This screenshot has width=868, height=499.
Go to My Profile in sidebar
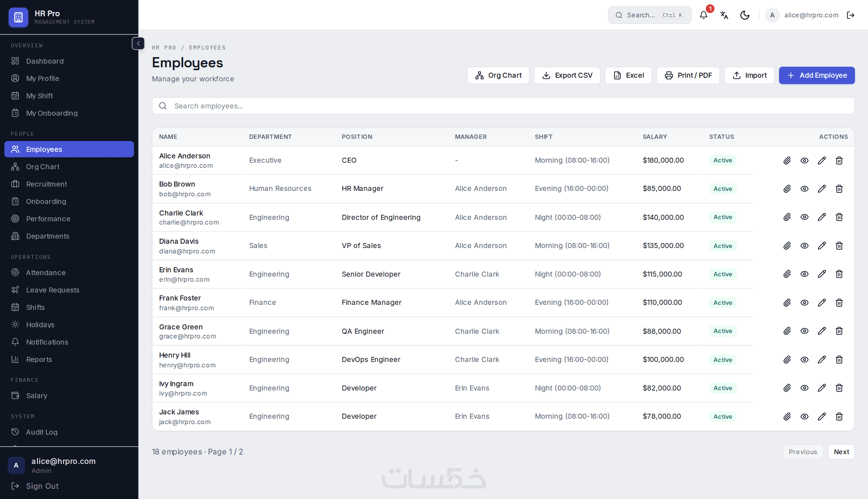69,78
